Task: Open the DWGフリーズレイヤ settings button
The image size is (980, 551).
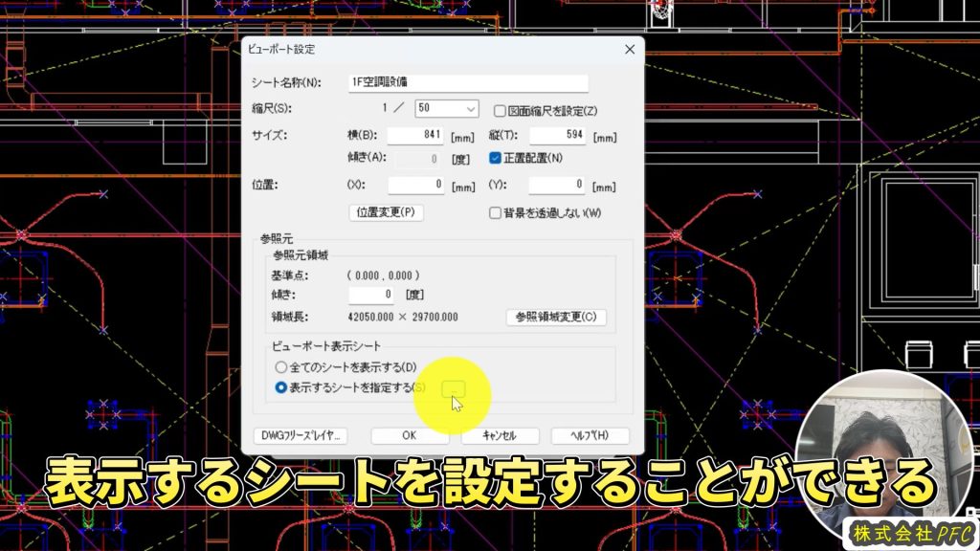Action: (300, 436)
